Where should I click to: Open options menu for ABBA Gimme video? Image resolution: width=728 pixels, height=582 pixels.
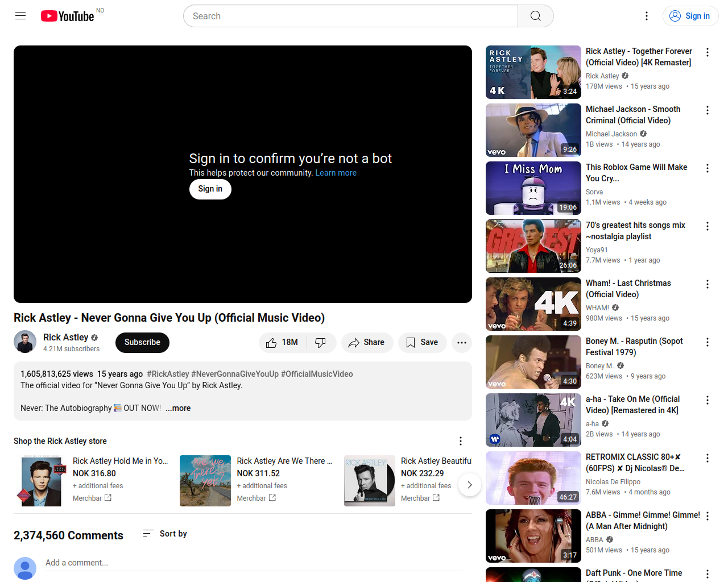708,516
